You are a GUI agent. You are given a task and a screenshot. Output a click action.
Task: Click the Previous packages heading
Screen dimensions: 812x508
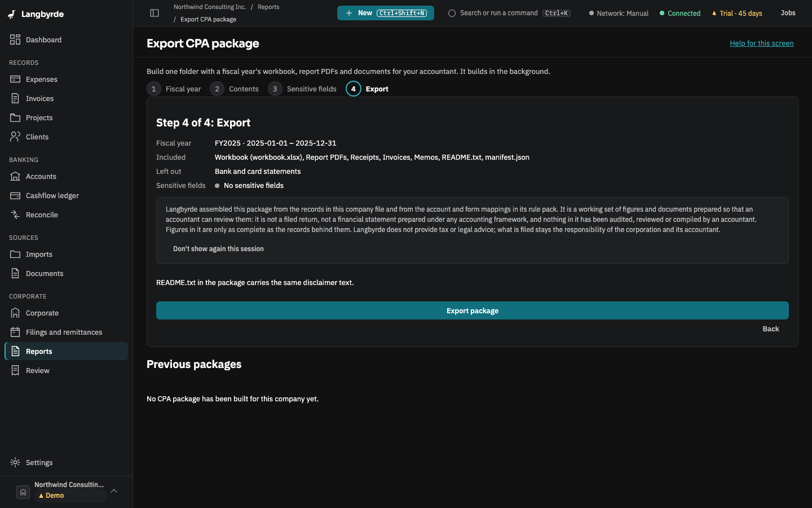pos(194,364)
